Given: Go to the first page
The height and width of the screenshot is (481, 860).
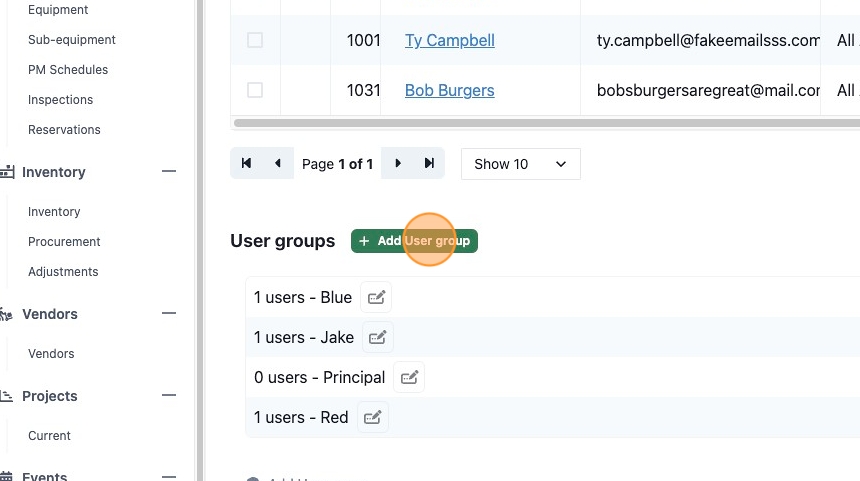Looking at the screenshot, I should click(x=246, y=163).
